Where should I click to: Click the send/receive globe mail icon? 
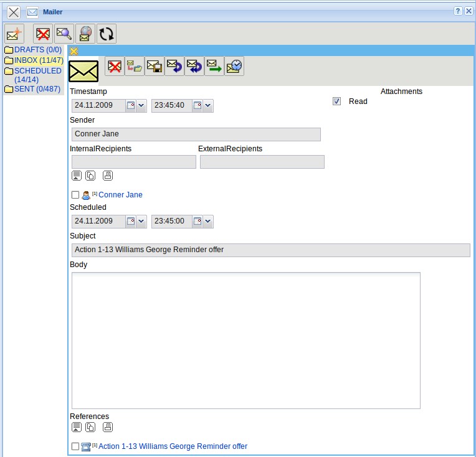85,34
